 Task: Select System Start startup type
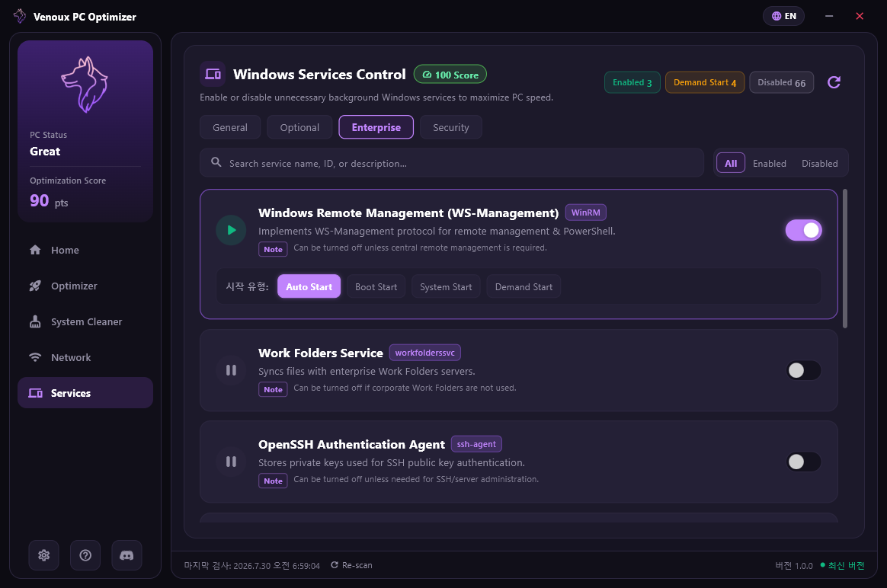pos(446,286)
